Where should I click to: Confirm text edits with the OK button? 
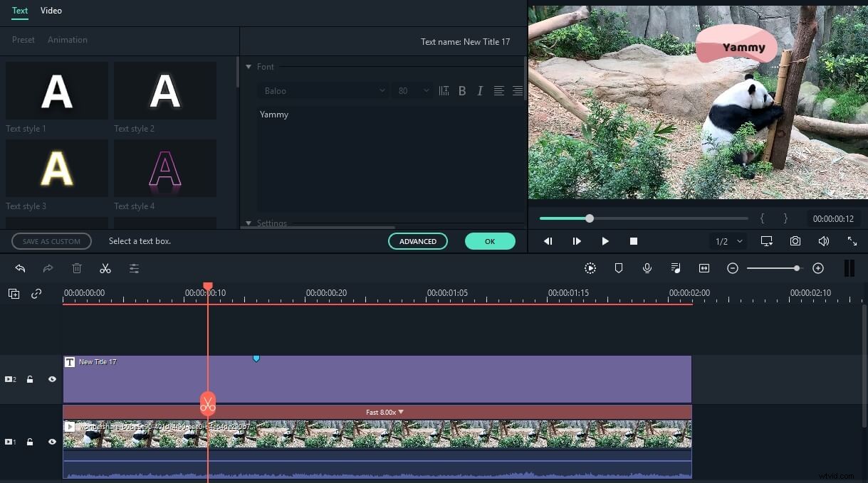(490, 241)
